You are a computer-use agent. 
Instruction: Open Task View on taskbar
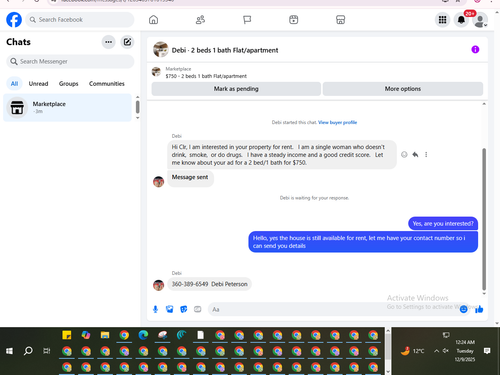tap(47, 351)
